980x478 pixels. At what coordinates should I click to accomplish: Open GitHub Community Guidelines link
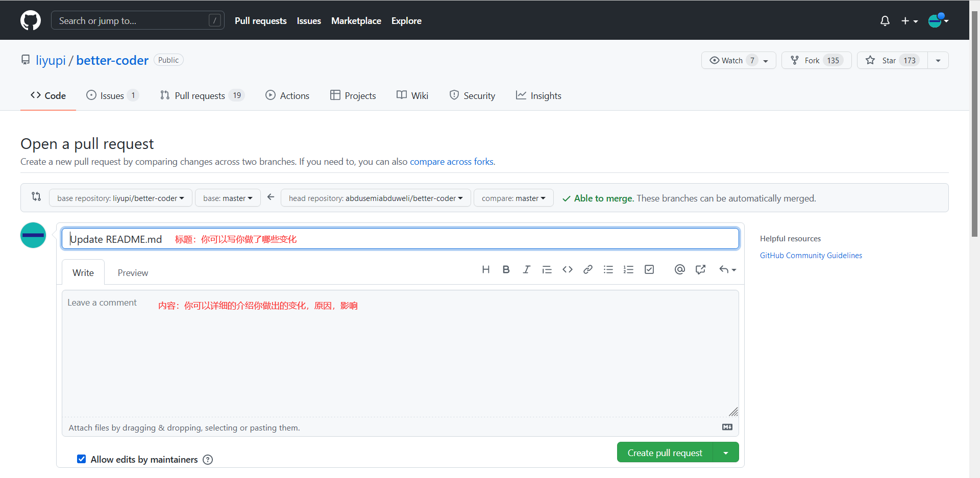tap(811, 255)
